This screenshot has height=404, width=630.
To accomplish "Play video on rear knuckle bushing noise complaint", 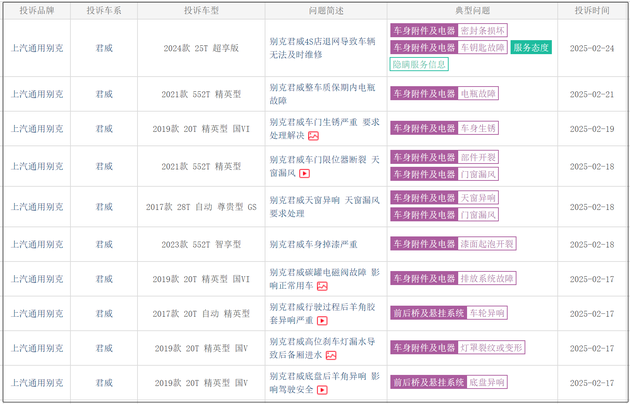I will 322,321.
